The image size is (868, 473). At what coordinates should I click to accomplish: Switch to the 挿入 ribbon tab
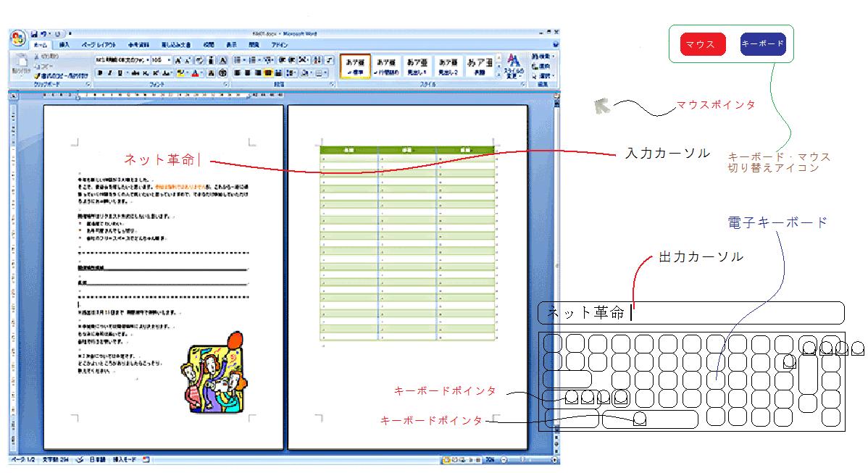tap(65, 45)
